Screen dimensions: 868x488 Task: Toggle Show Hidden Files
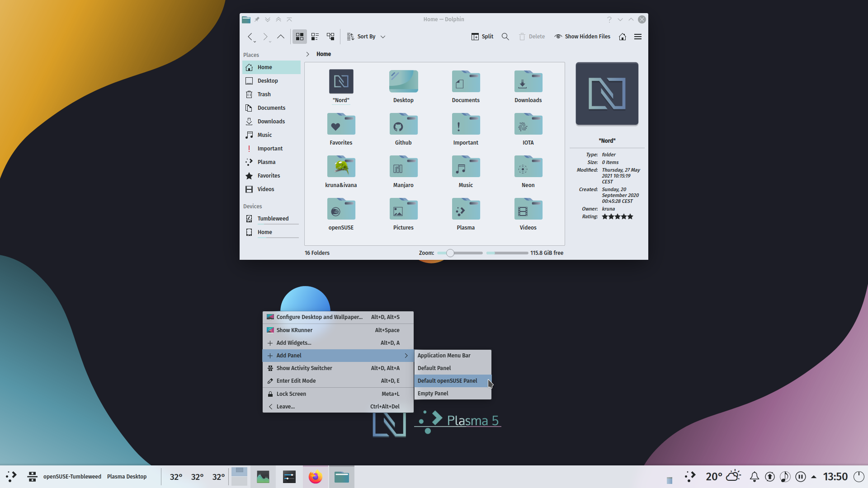[582, 37]
